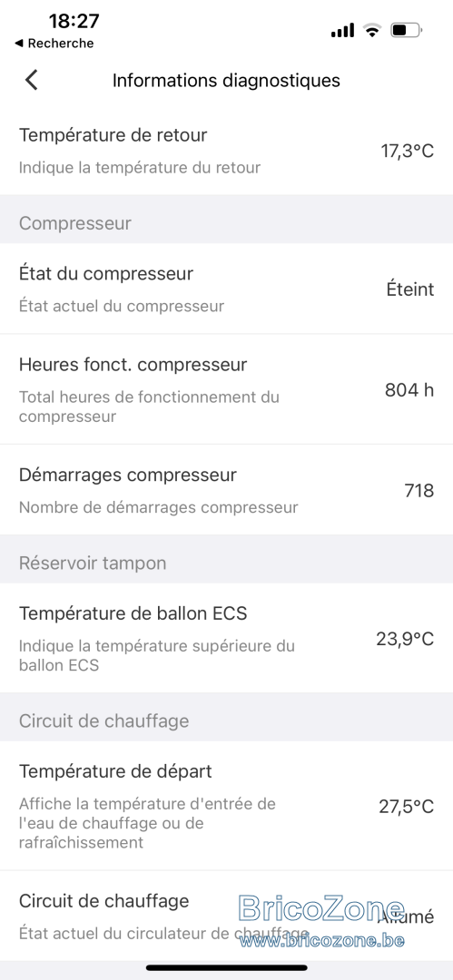Tap the 804 h compressor hours value
Screen dimensions: 453x980
click(409, 390)
